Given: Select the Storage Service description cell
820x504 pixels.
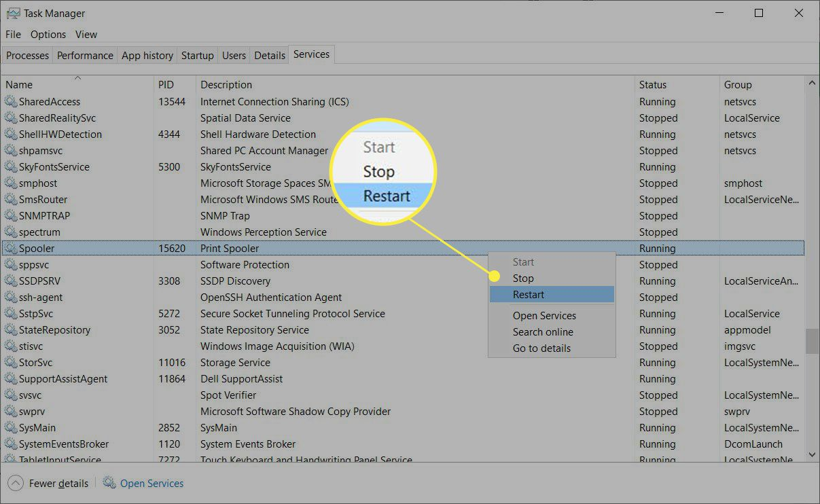Looking at the screenshot, I should (235, 363).
